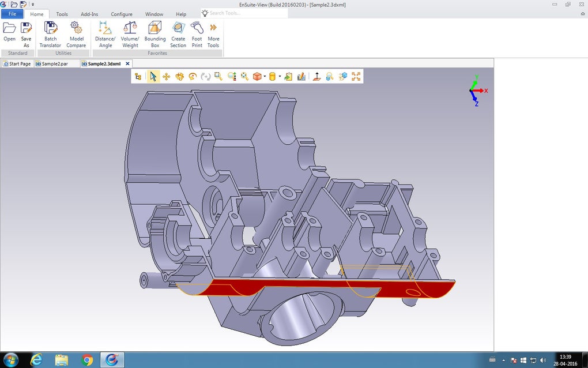
Task: Click the zoom-to-fit magnifier icon
Action: (x=244, y=77)
